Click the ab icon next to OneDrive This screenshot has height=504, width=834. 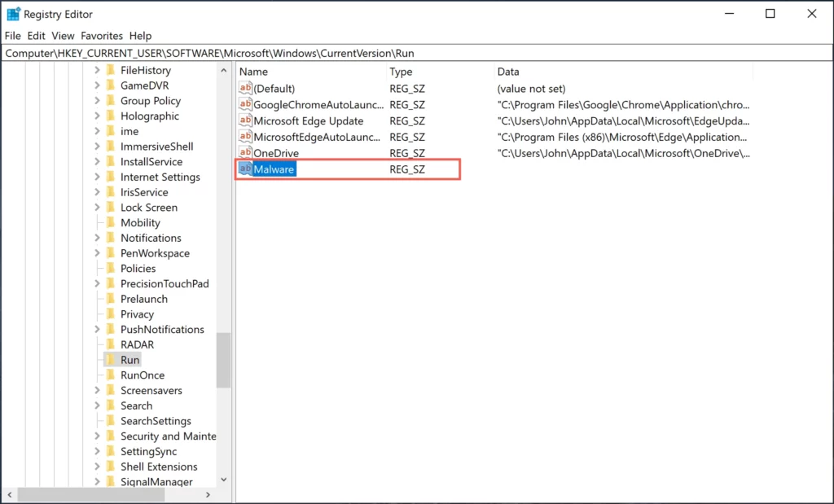[245, 153]
